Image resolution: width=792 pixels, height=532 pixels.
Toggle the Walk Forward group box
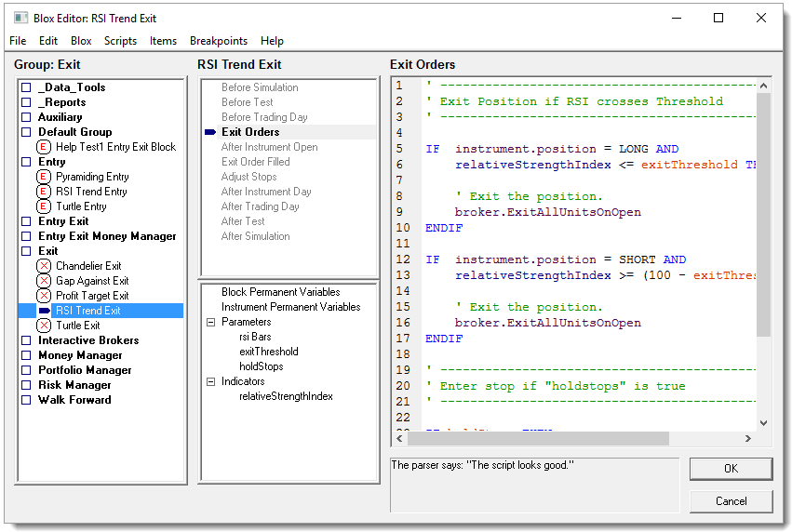click(26, 400)
